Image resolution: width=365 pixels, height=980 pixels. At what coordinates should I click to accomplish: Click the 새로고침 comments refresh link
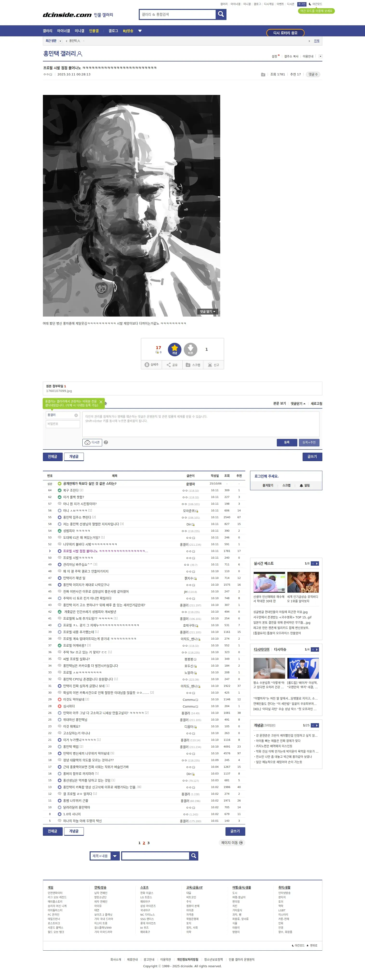pos(316,404)
